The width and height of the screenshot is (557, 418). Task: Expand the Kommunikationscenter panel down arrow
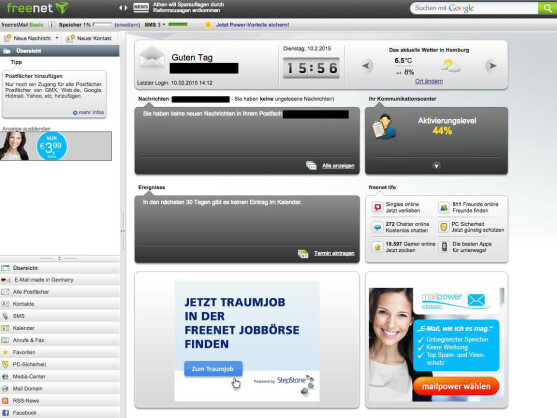pos(436,165)
